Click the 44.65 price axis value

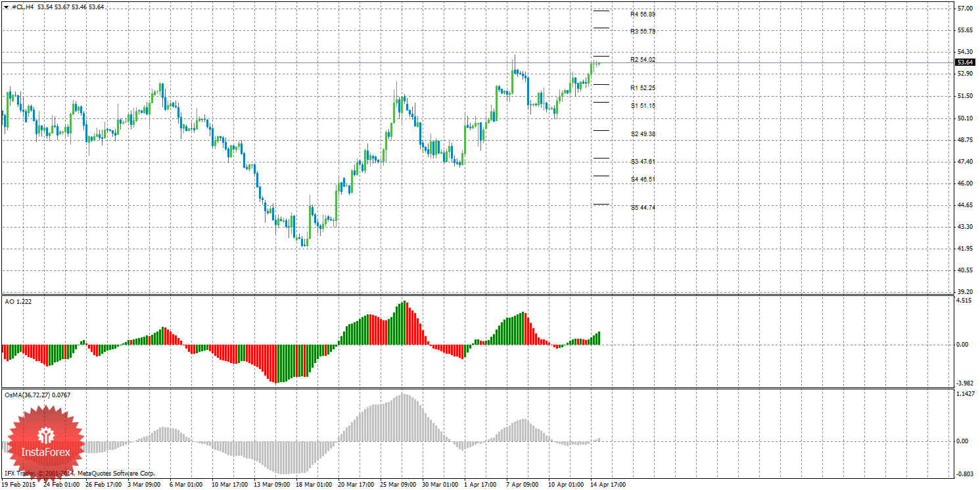[965, 205]
